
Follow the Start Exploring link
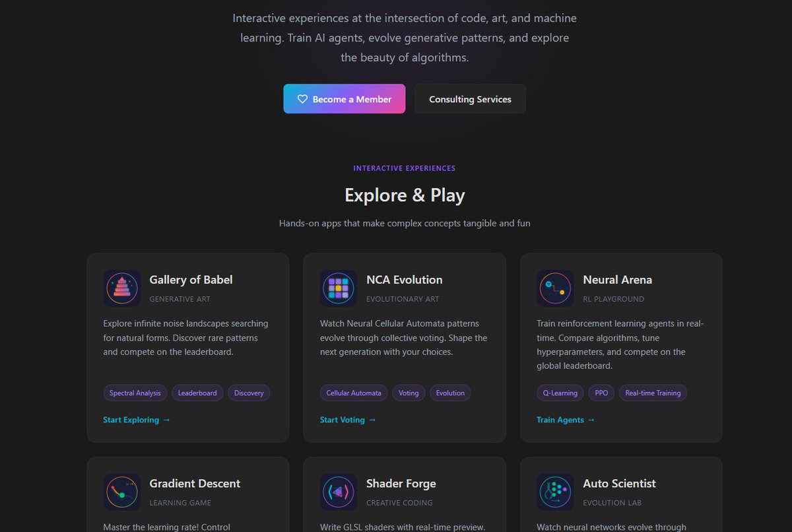(x=137, y=420)
